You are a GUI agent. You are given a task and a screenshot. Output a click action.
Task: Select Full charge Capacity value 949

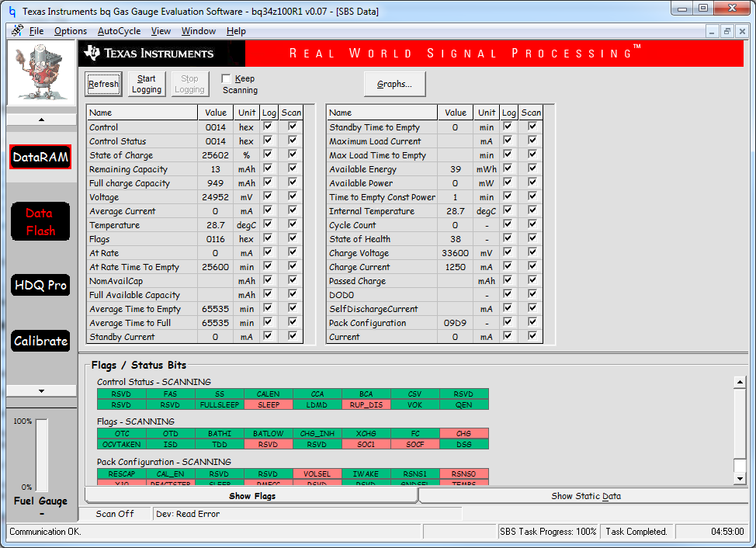click(216, 183)
